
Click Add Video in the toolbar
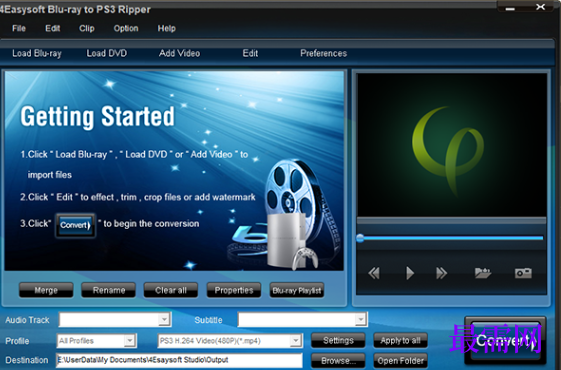(179, 53)
